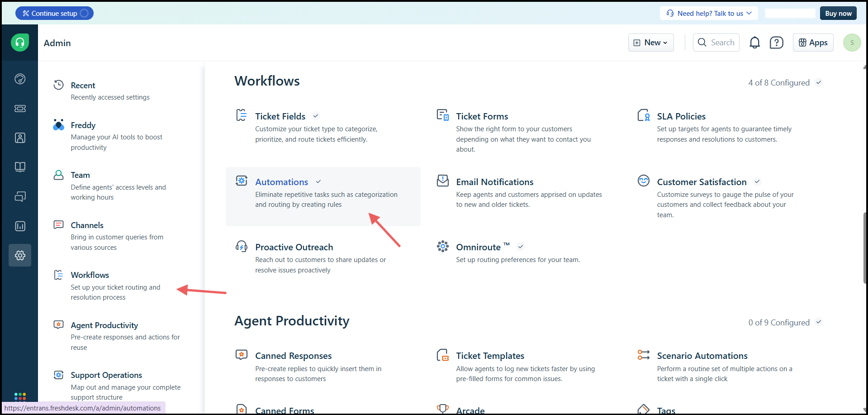Screen dimensions: 868x415
Task: Click the Ticket Templates icon
Action: pyautogui.click(x=442, y=355)
